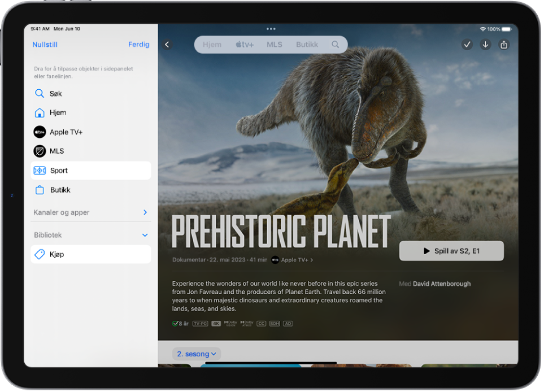Tap the home indicator bar at bottom
This screenshot has height=392, width=544.
tap(271, 363)
